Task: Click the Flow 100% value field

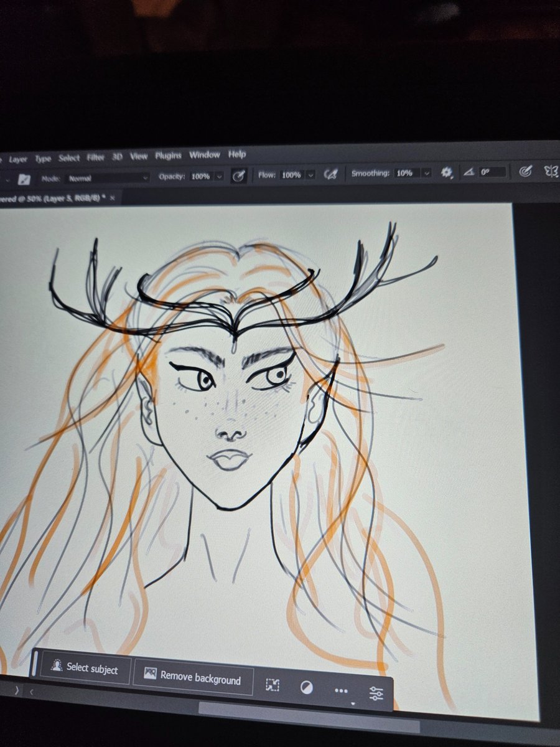Action: click(291, 176)
